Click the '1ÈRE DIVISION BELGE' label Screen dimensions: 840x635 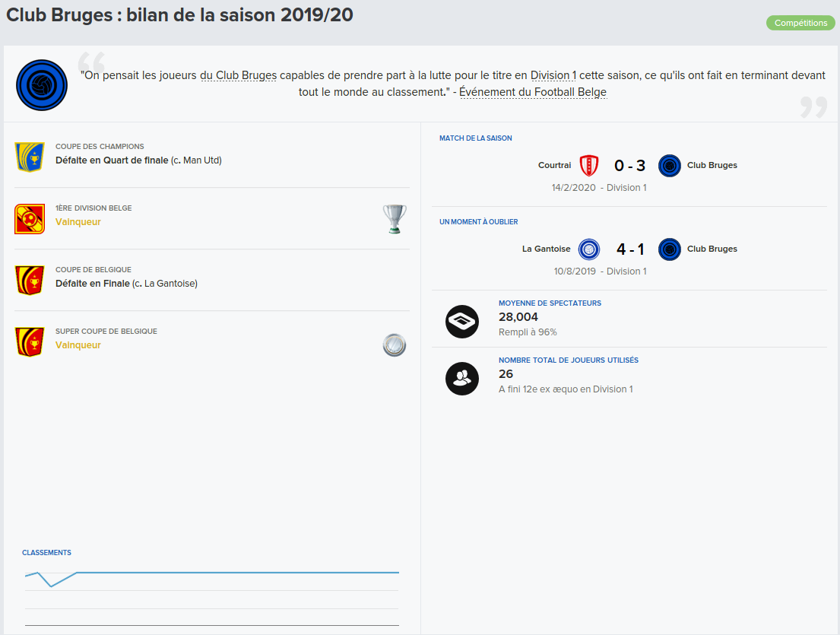pos(94,208)
